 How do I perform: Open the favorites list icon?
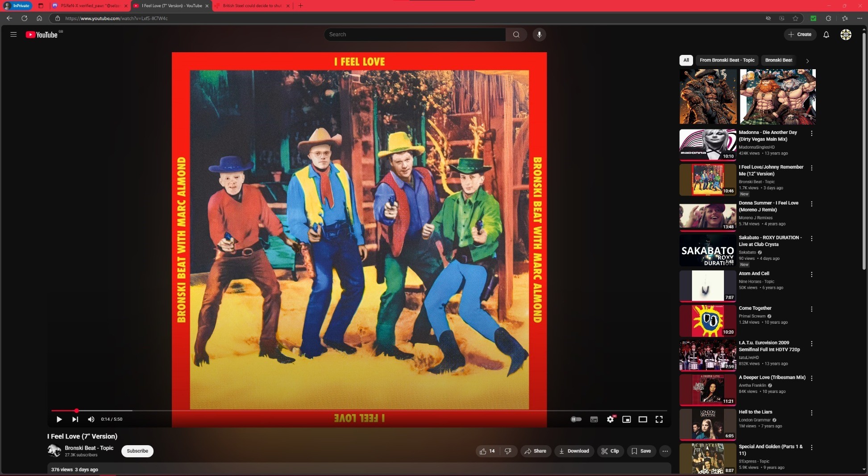(845, 18)
